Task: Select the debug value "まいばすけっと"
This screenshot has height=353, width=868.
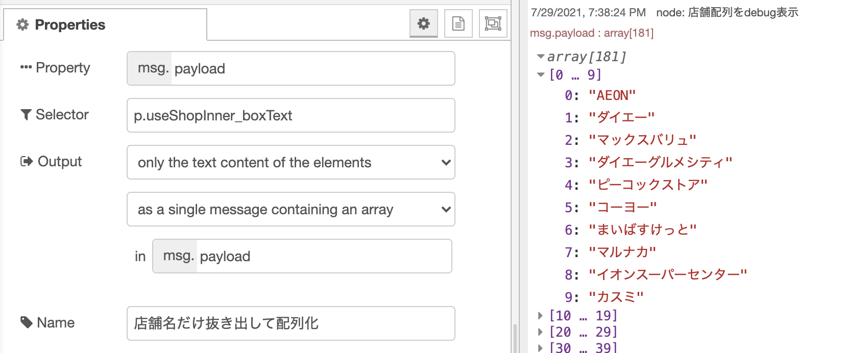Action: [x=642, y=230]
